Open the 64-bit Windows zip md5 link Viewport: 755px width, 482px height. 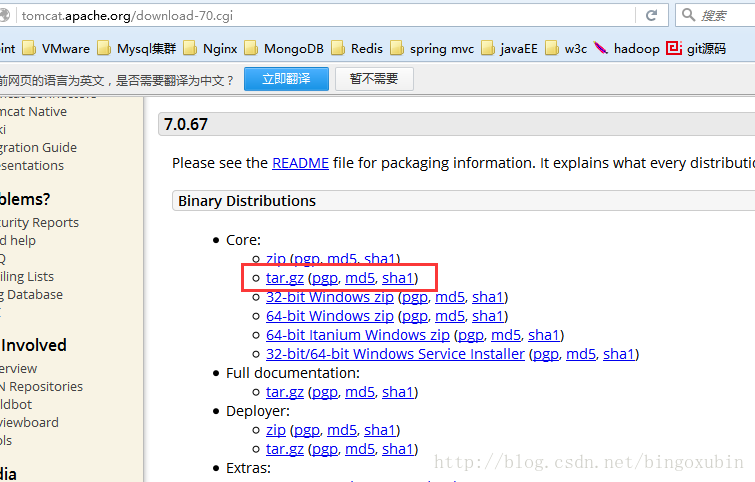click(450, 316)
